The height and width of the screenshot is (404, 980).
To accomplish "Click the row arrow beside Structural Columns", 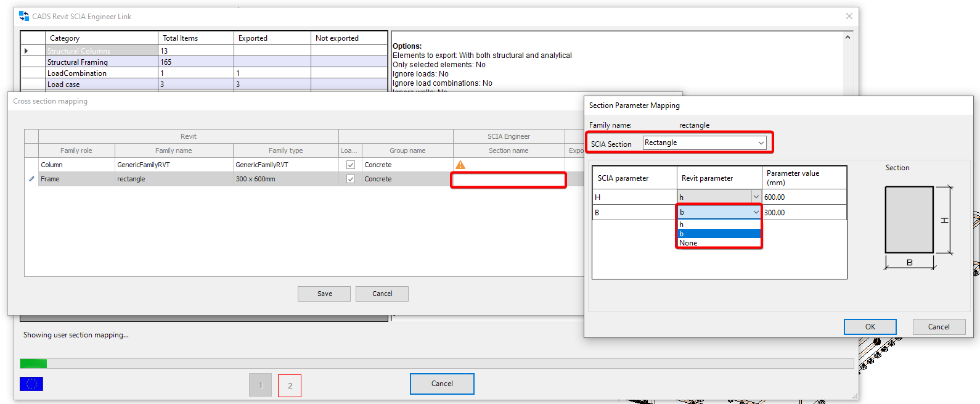I will coord(27,51).
